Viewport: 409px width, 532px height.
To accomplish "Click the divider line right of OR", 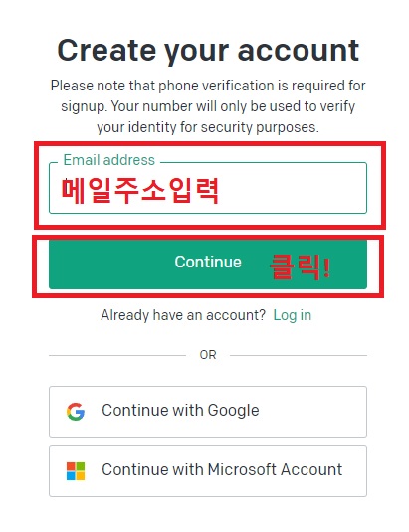I will (299, 355).
